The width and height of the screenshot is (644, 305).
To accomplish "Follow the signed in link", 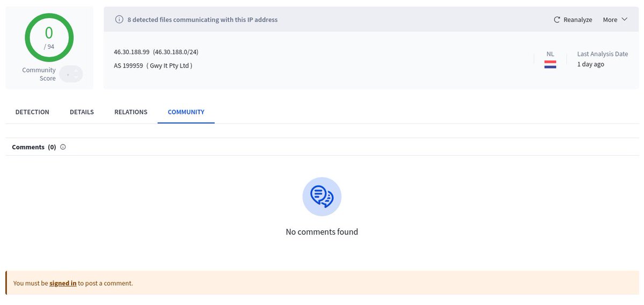I will 63,283.
